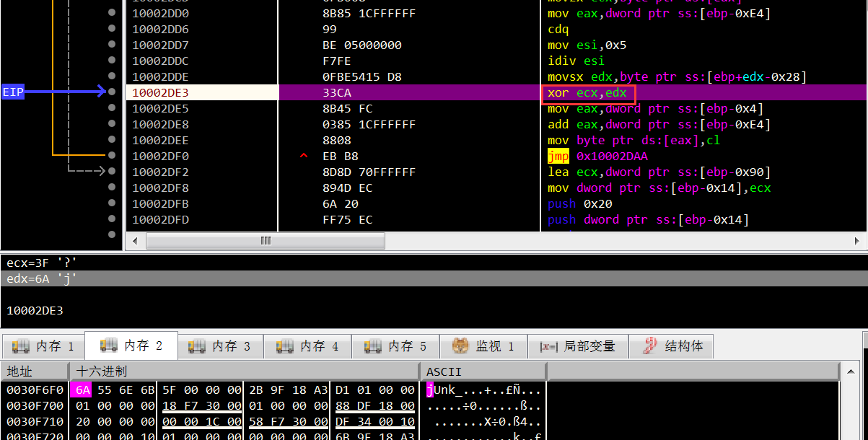Select the add eax,dword ptr instruction
Screen dimensions: 868x440
(659, 124)
